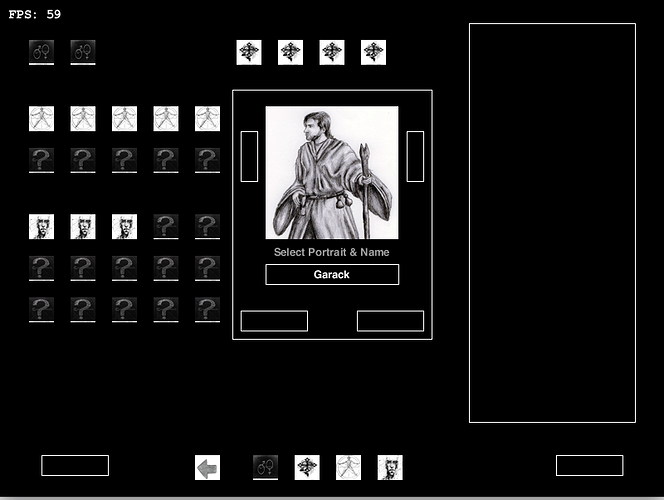The image size is (664, 500).
Task: Click question-mark slot directly below third face icon
Action: pos(124,268)
